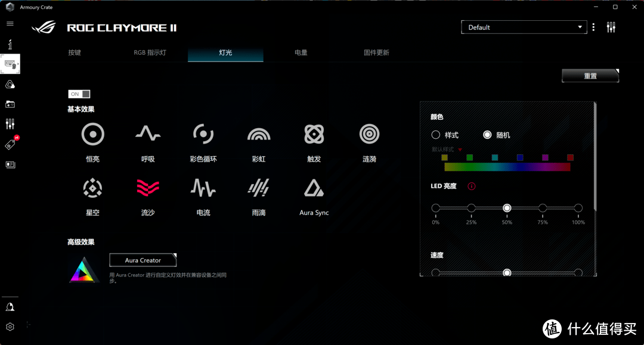644x345 pixels.
Task: Open the hamburger menu in sidebar
Action: [x=10, y=24]
